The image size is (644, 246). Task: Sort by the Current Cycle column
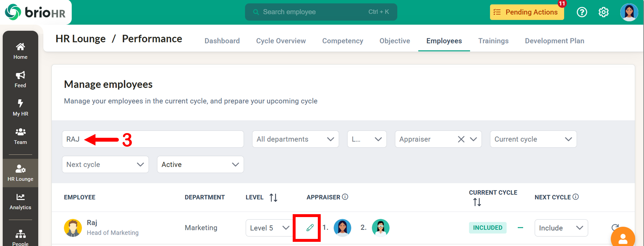point(477,202)
